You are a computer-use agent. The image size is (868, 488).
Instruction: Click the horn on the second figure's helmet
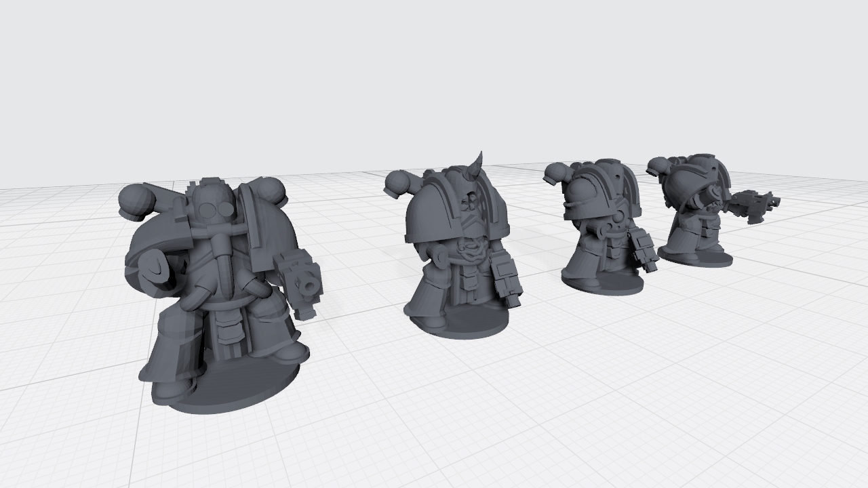coord(478,163)
